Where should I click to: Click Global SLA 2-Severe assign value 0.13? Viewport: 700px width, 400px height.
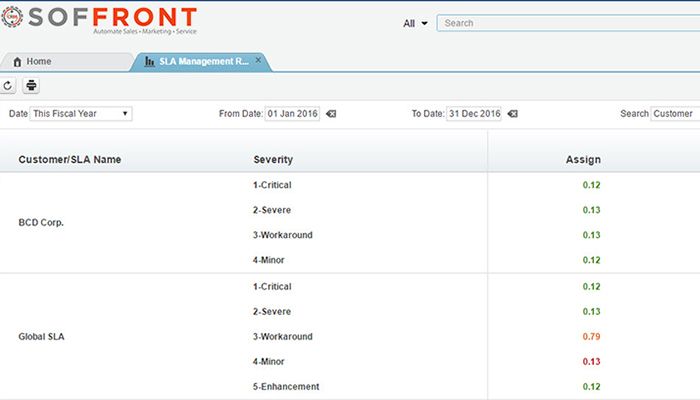coord(592,312)
